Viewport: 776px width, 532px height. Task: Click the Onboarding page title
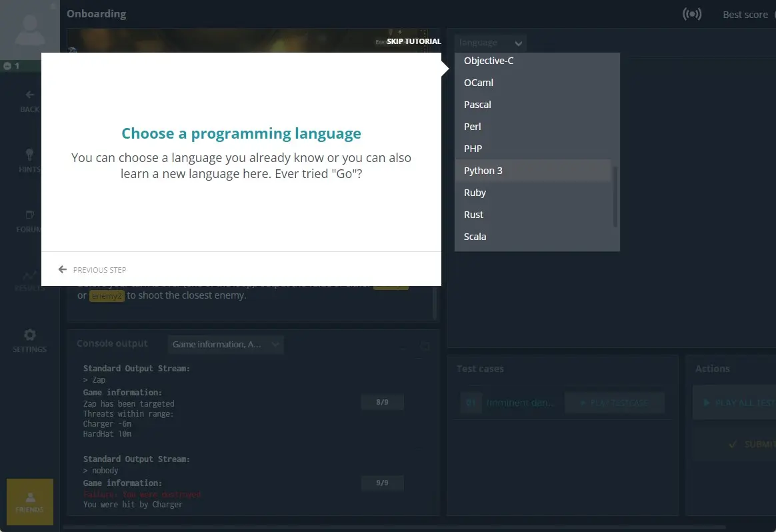tap(97, 14)
